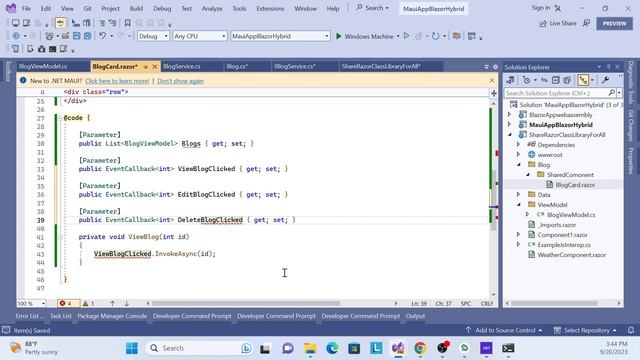This screenshot has height=360, width=640.
Task: Switch to the ShareRazorClassLibraryForAll* tab
Action: point(381,66)
